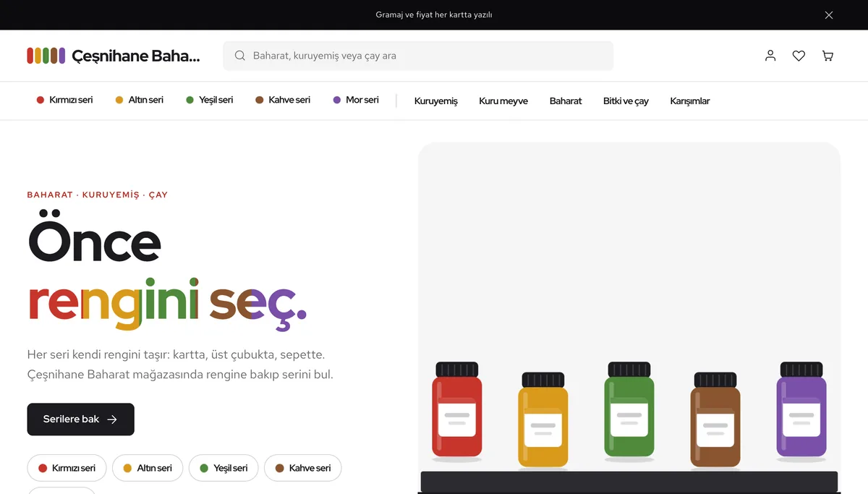Select Kahve seri in the navigation bar
This screenshot has width=868, height=494.
[x=282, y=100]
